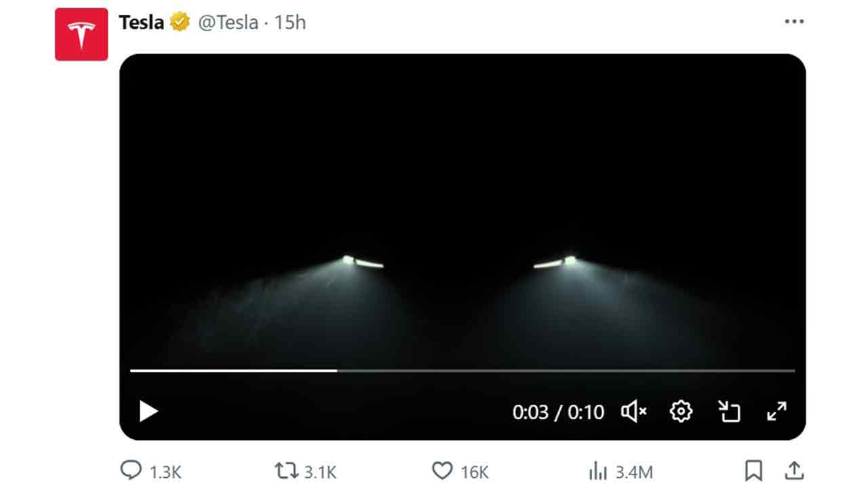
Task: Enable picture-in-picture mode for the video
Action: click(729, 411)
